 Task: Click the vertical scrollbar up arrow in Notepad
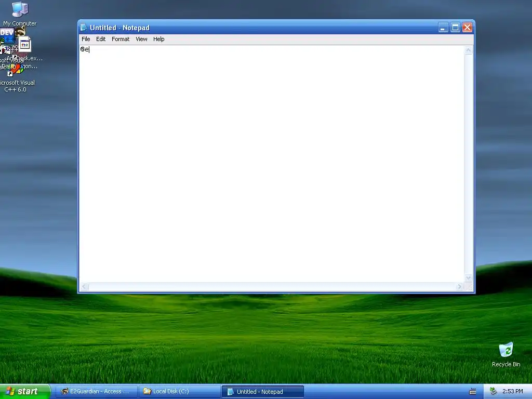pos(469,50)
